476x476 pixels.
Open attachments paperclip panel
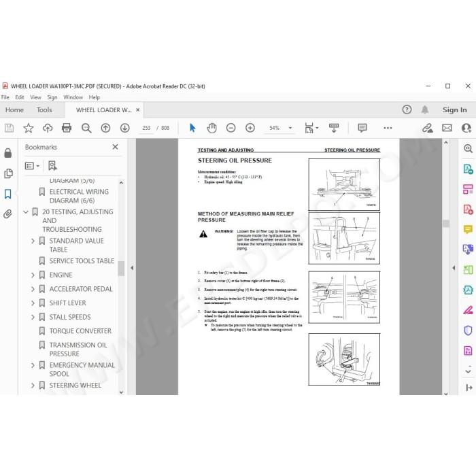pyautogui.click(x=8, y=214)
